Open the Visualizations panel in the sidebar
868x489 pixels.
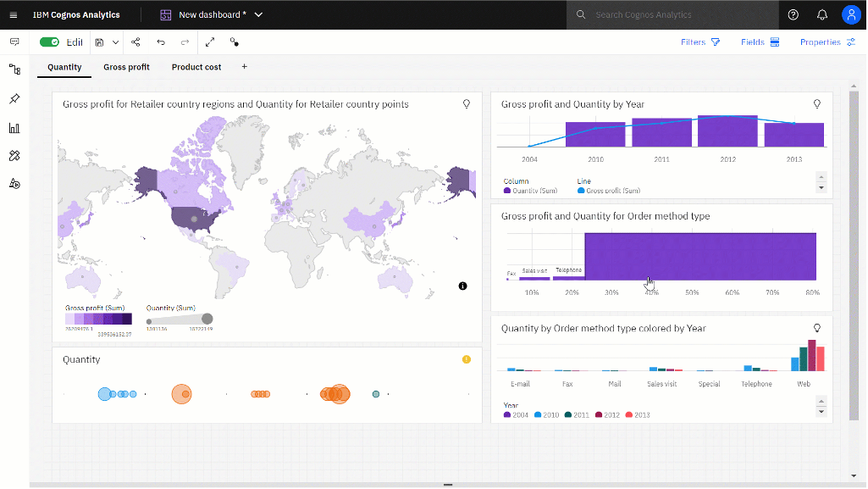pyautogui.click(x=14, y=127)
